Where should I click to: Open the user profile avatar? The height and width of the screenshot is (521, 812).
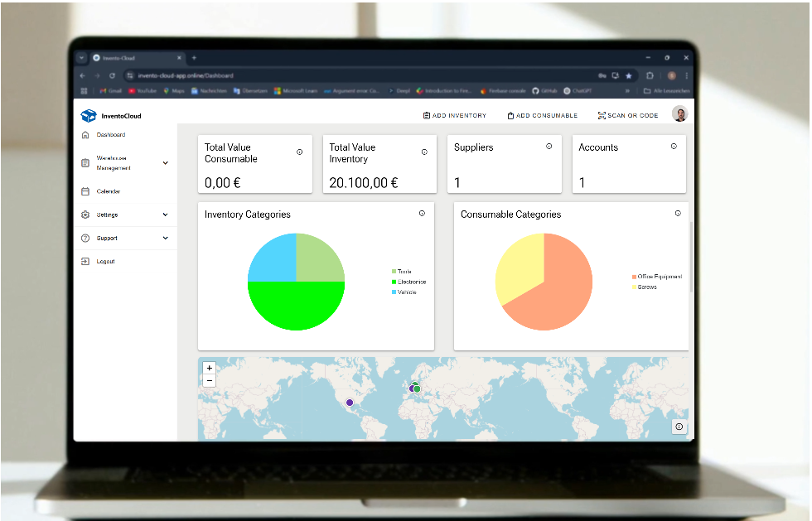[680, 114]
